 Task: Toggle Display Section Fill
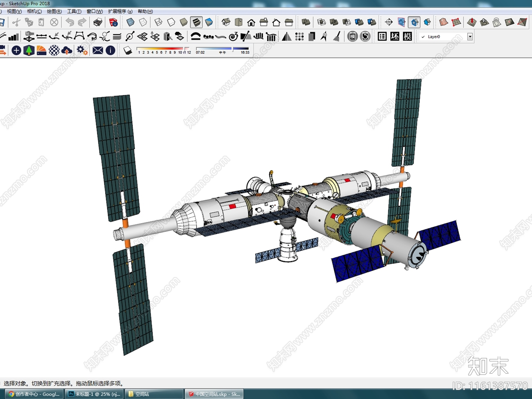pyautogui.click(x=427, y=23)
